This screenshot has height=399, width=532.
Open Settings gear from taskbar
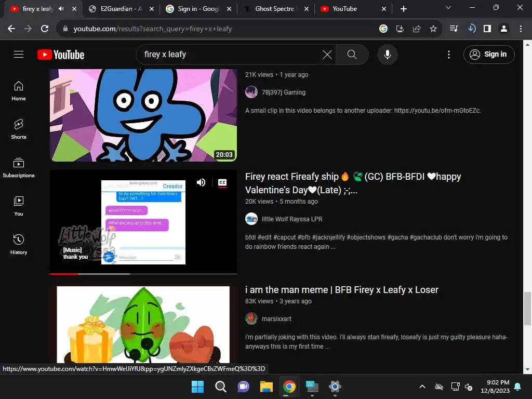coord(335,387)
